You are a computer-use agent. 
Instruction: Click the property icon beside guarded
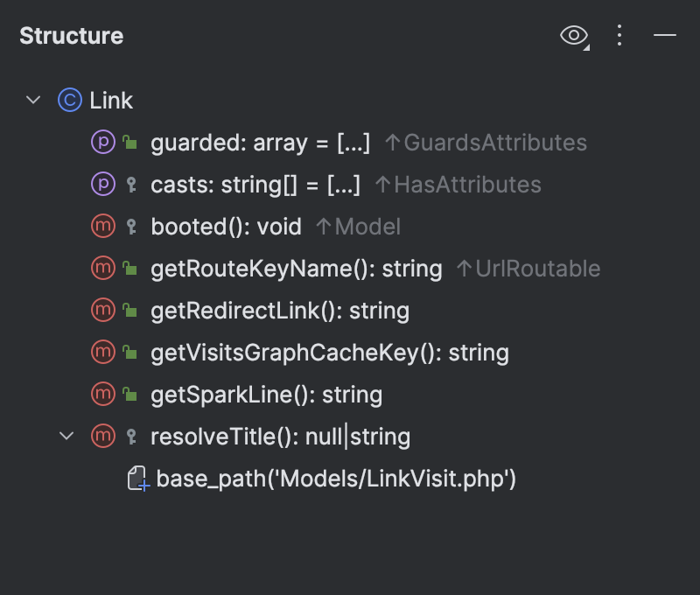click(x=104, y=142)
